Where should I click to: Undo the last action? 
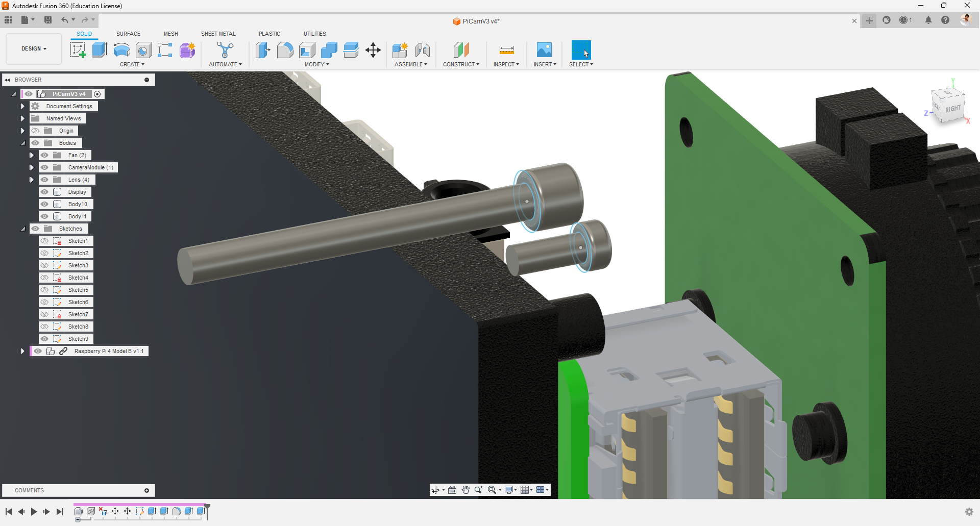click(65, 20)
